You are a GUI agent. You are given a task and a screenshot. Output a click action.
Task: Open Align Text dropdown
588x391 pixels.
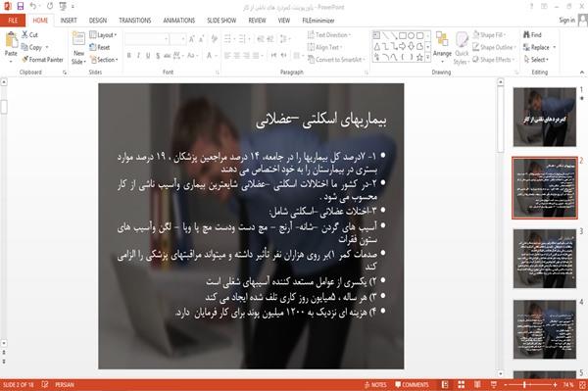click(x=324, y=47)
